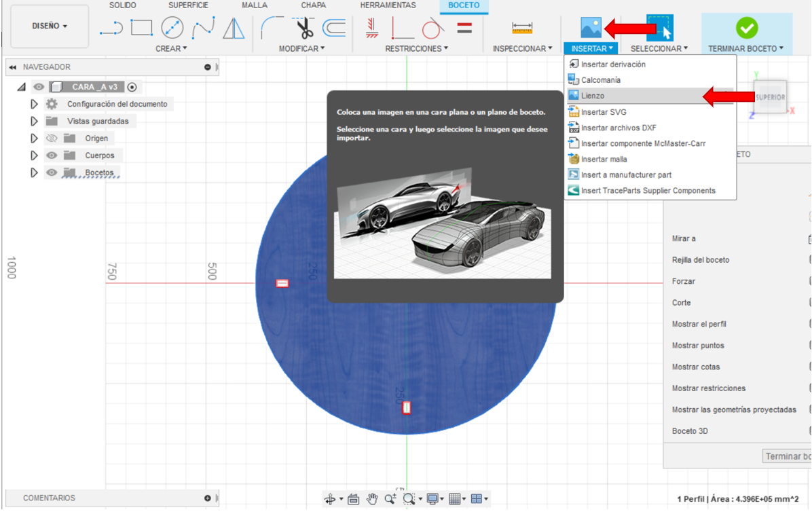
Task: Expand the Origen folder
Action: pos(34,139)
